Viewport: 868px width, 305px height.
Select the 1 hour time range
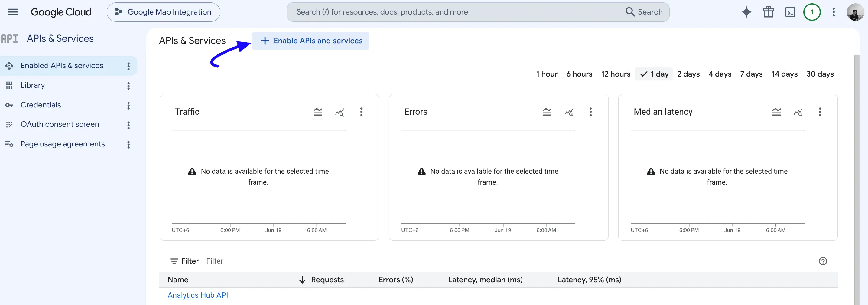[x=547, y=74]
